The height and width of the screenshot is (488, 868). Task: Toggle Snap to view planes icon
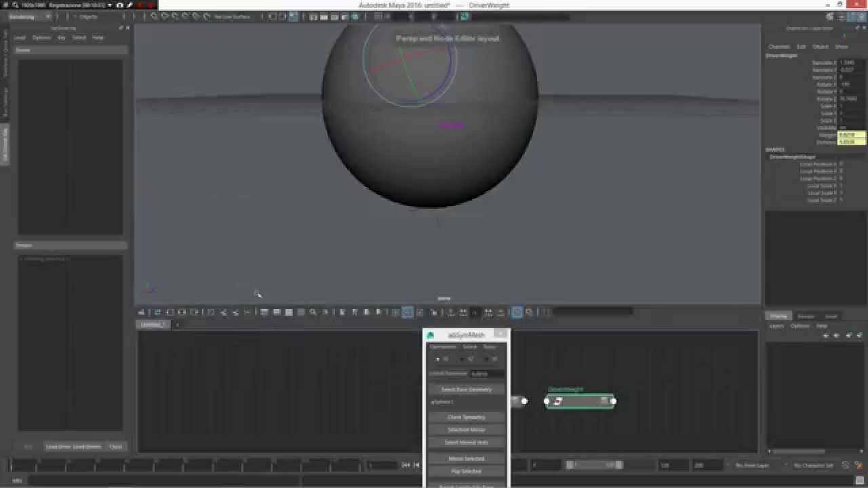coord(195,16)
